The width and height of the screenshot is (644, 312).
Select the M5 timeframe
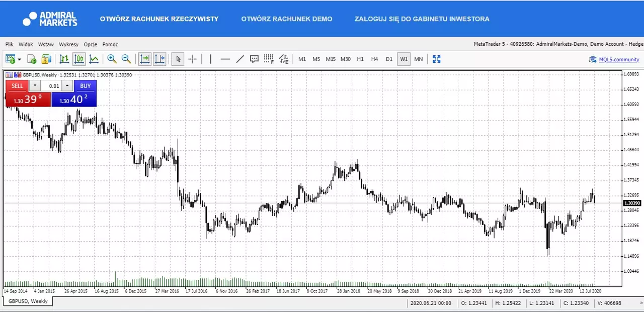[316, 59]
